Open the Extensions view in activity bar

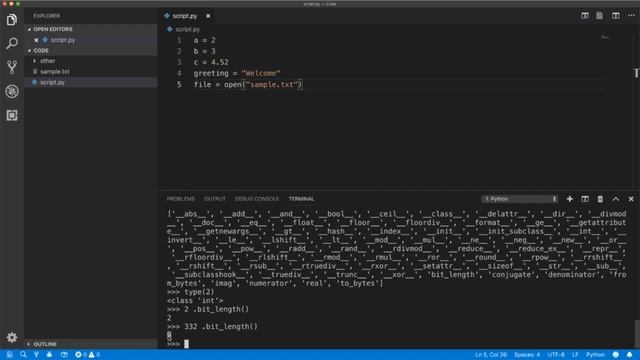point(12,116)
